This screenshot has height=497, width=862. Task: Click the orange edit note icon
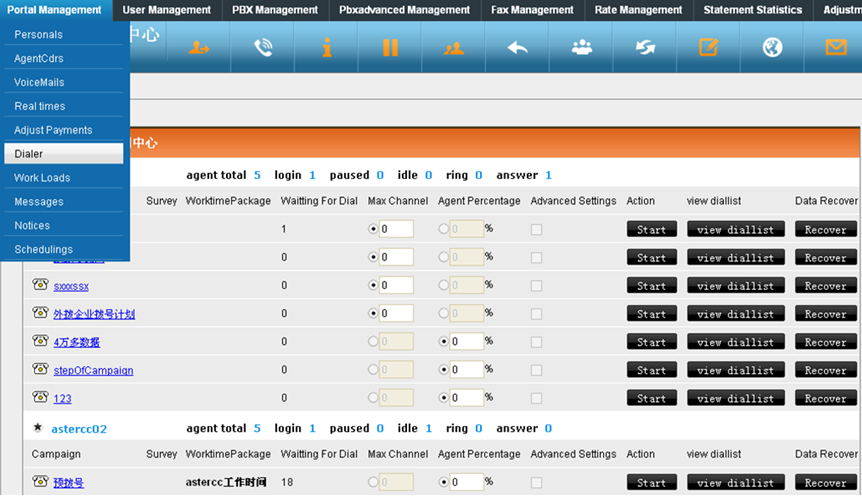pos(708,48)
